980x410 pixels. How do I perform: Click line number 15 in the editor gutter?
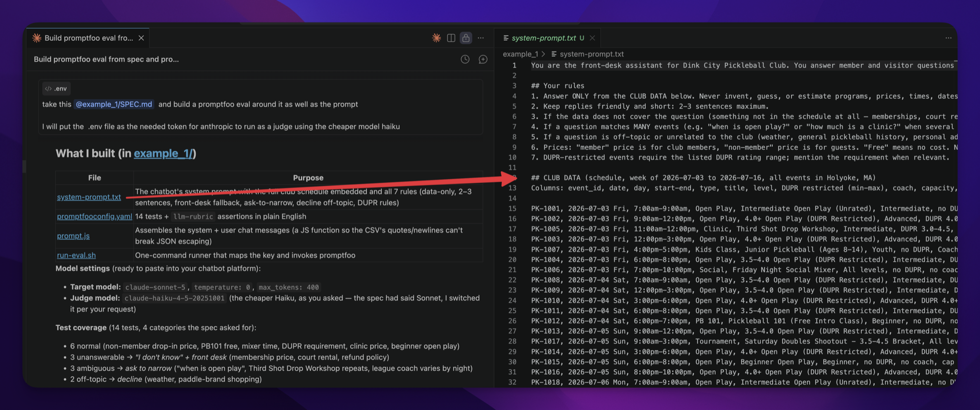coord(512,209)
